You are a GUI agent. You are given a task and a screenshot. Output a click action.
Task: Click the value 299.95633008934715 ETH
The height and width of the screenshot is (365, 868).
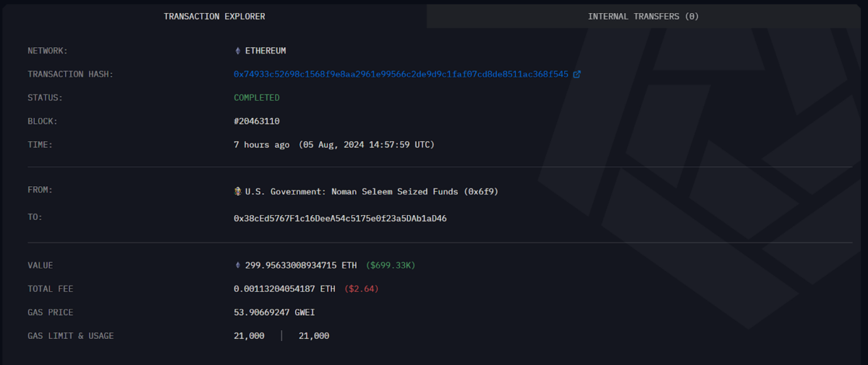coord(301,266)
